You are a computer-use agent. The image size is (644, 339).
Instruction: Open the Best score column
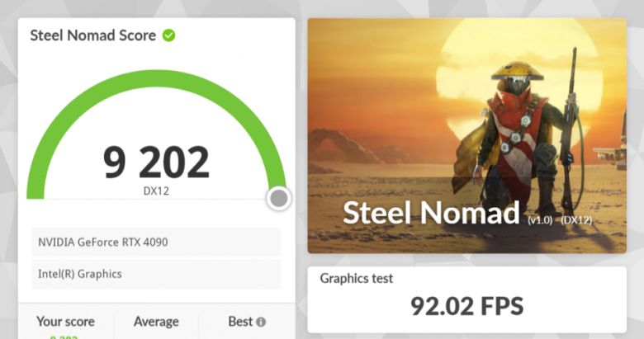point(240,322)
